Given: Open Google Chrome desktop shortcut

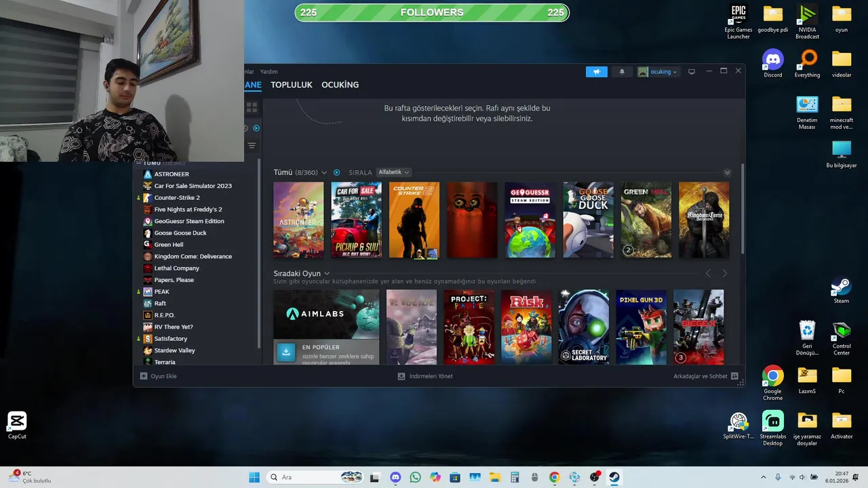Looking at the screenshot, I should [773, 383].
